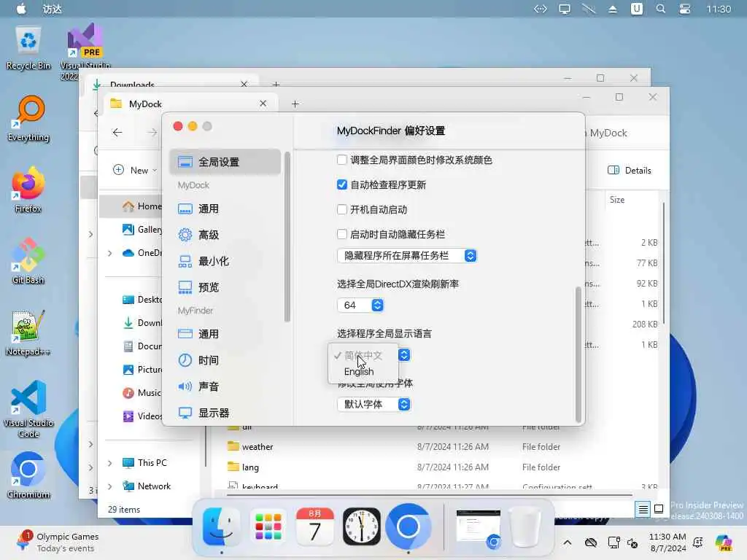
Task: Add new tab in MyDock Explorer
Action: click(295, 104)
